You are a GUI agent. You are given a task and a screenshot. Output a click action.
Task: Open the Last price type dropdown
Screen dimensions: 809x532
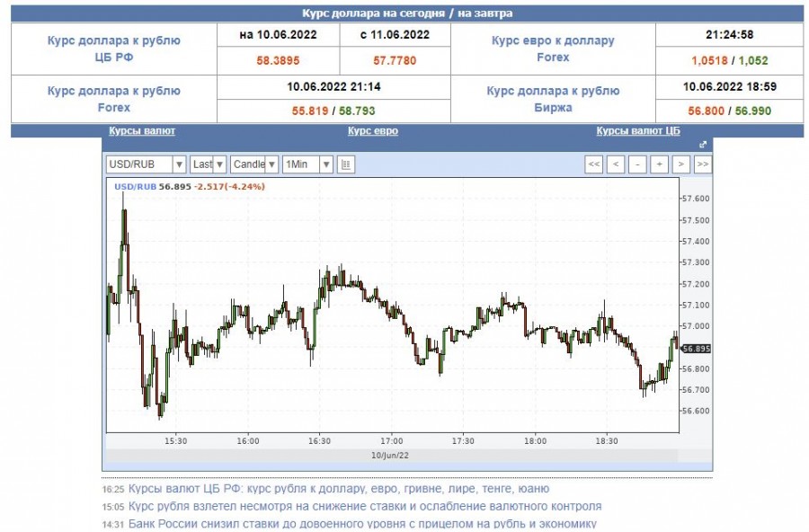coord(208,164)
